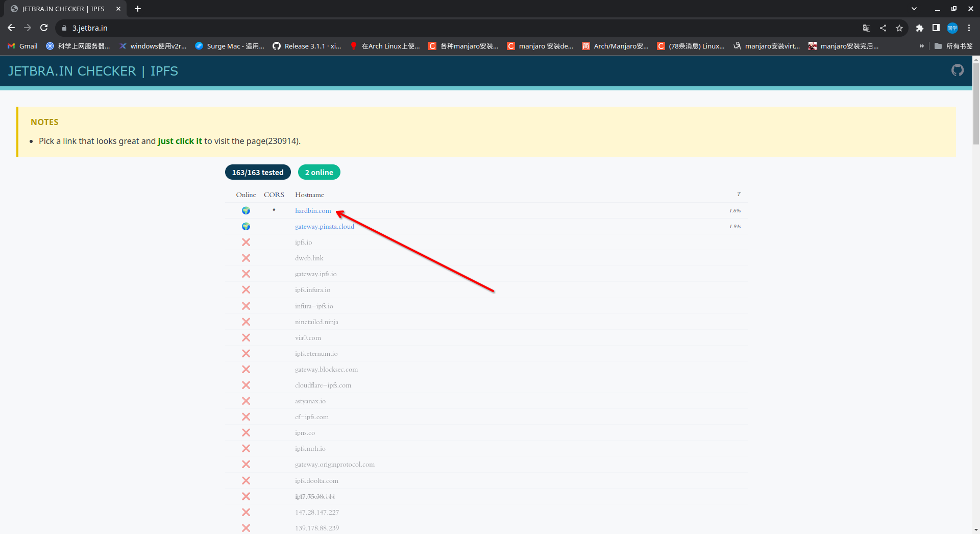Image resolution: width=980 pixels, height=534 pixels.
Task: Click the red X beside dweb.link
Action: pos(246,258)
